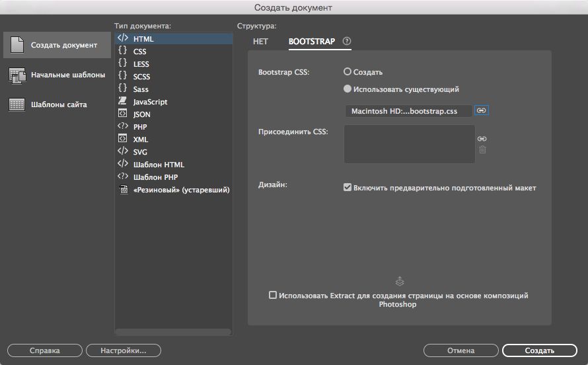588x365 pixels.
Task: Switch to the НЕТ structure tab
Action: [260, 41]
